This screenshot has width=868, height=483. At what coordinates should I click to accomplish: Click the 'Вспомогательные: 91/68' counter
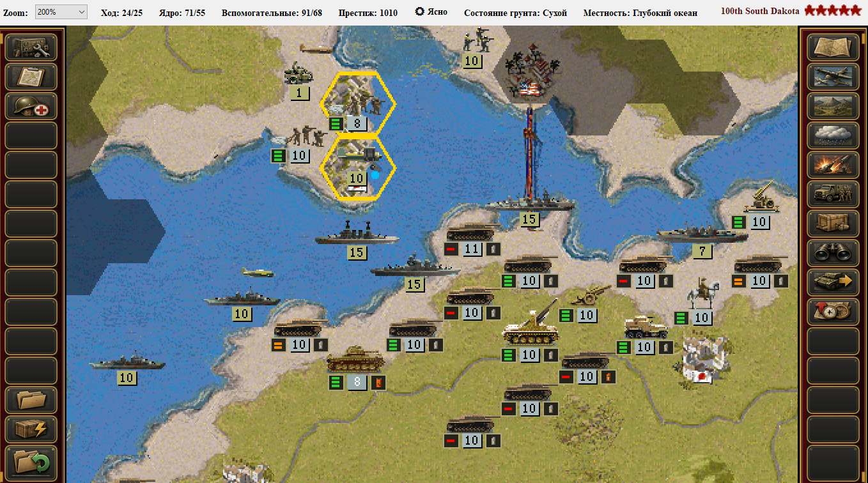[x=272, y=13]
